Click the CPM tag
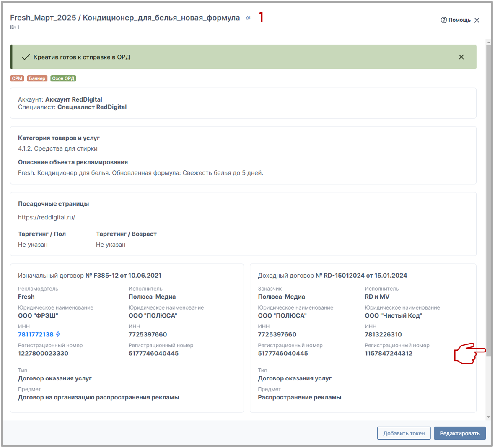 pyautogui.click(x=17, y=78)
